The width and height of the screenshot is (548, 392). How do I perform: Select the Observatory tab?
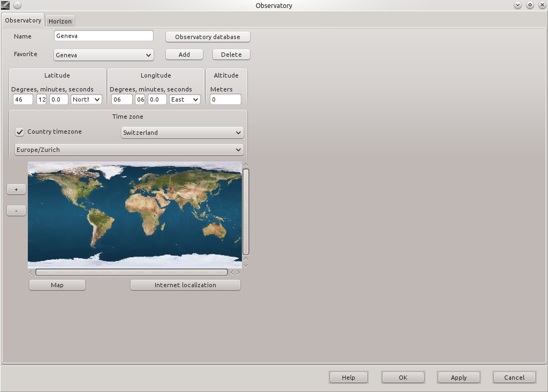click(23, 20)
